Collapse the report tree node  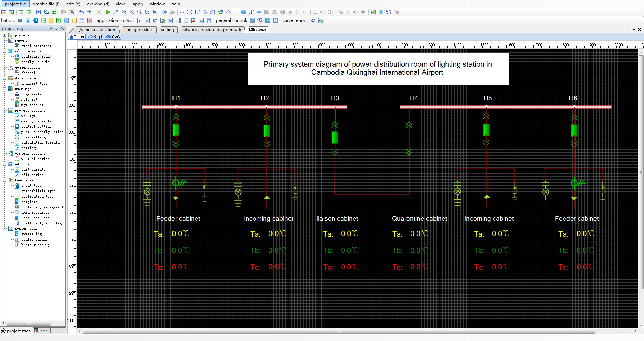[5, 40]
